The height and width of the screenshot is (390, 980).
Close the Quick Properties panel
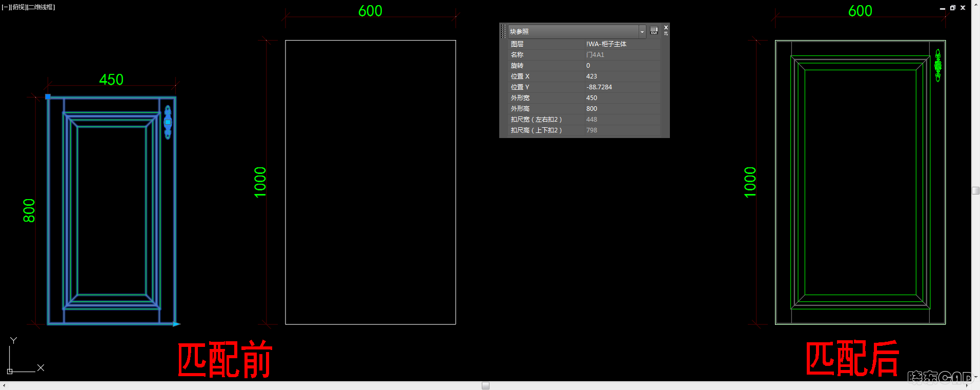pos(666,27)
